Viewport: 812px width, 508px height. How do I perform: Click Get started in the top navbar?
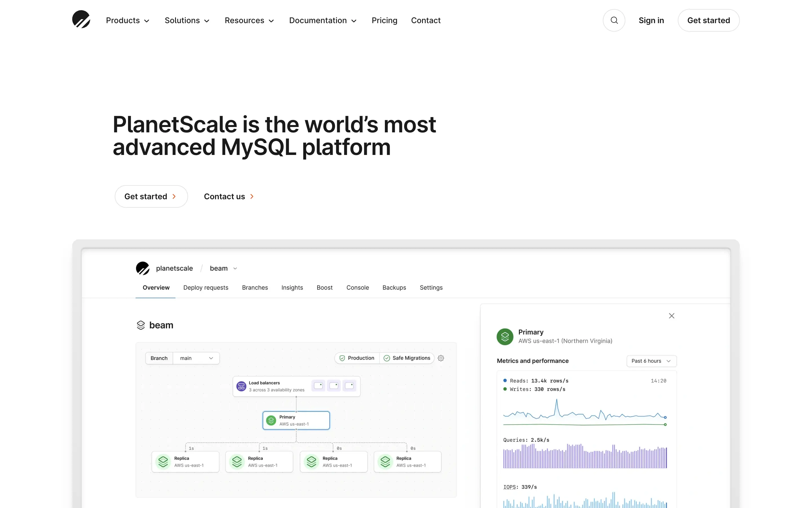(x=708, y=21)
